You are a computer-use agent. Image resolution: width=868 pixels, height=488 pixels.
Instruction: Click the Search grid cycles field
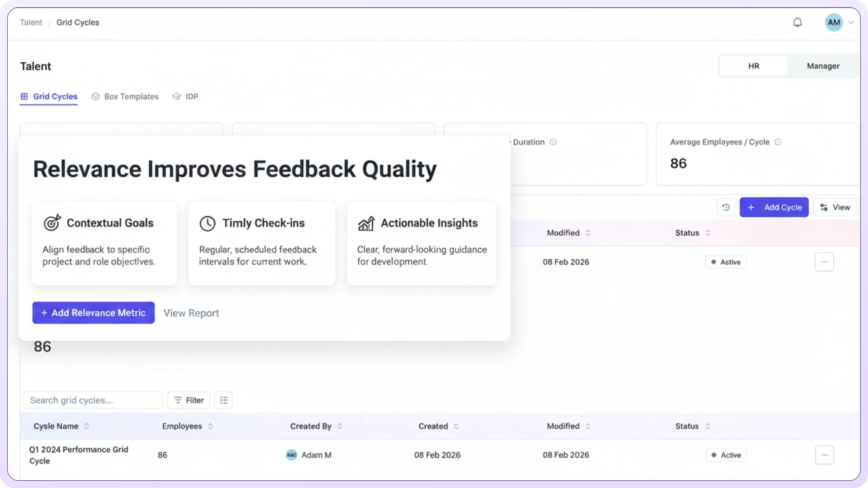pyautogui.click(x=92, y=400)
